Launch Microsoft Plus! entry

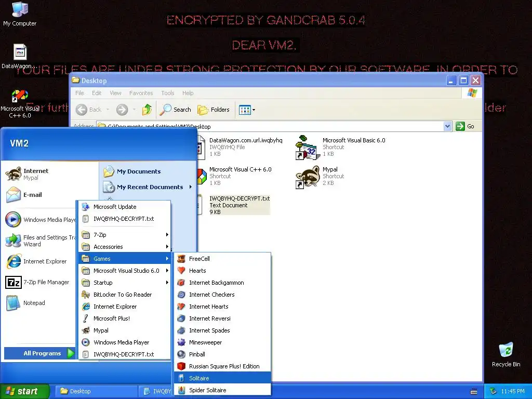(x=125, y=318)
